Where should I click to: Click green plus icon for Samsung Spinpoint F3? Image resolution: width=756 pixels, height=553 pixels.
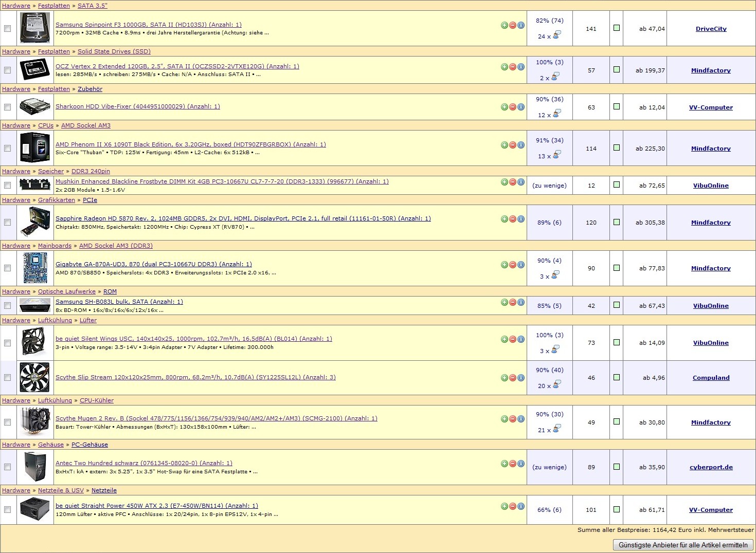504,25
